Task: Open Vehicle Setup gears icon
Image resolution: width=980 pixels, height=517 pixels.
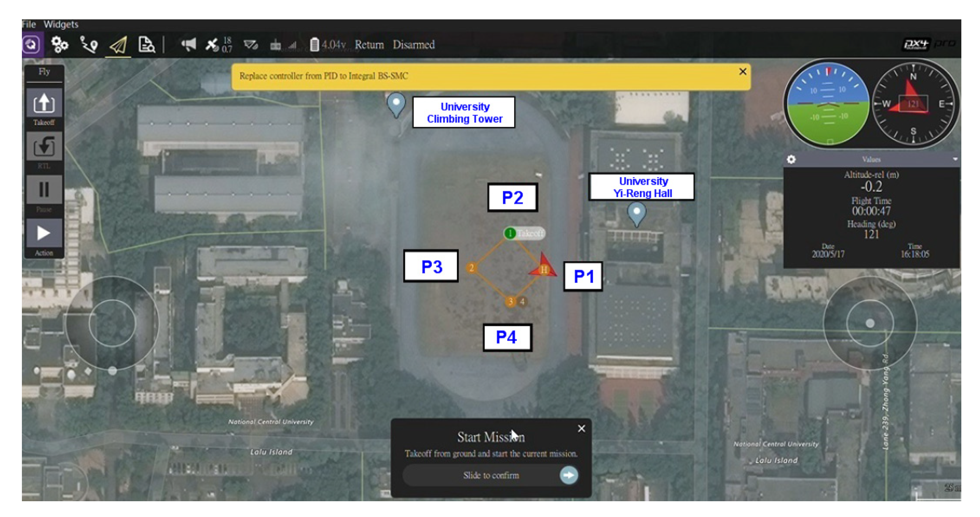Action: click(x=60, y=44)
